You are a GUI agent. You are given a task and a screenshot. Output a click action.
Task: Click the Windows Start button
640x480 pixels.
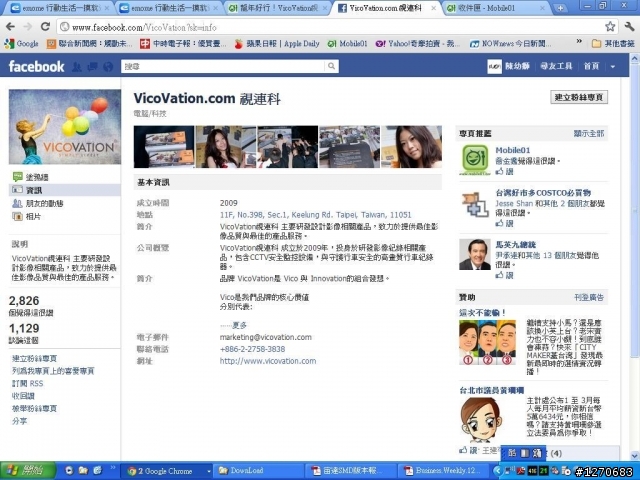(x=27, y=471)
